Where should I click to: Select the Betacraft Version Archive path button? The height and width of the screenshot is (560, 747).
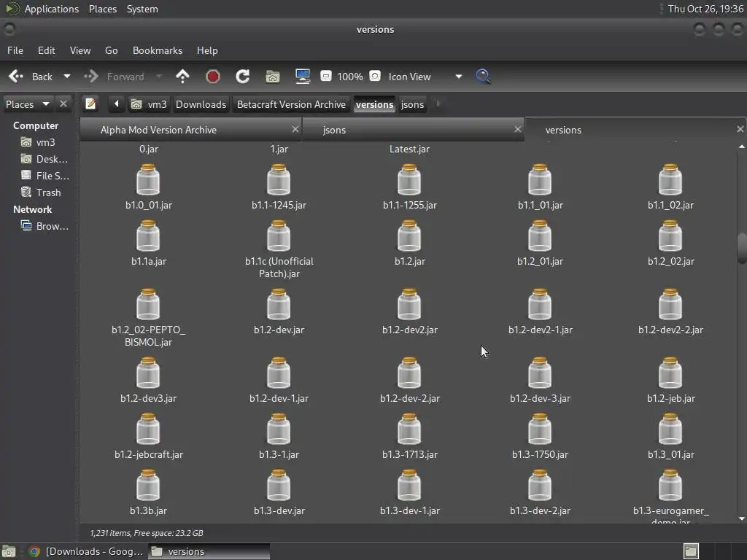291,104
